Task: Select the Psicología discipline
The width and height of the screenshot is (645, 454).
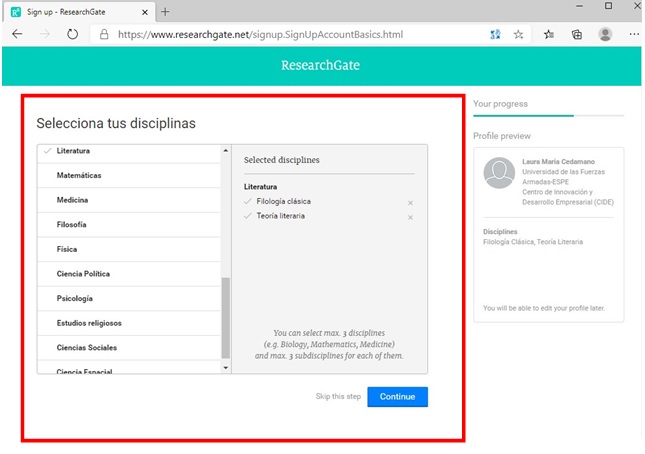Action: tap(75, 298)
